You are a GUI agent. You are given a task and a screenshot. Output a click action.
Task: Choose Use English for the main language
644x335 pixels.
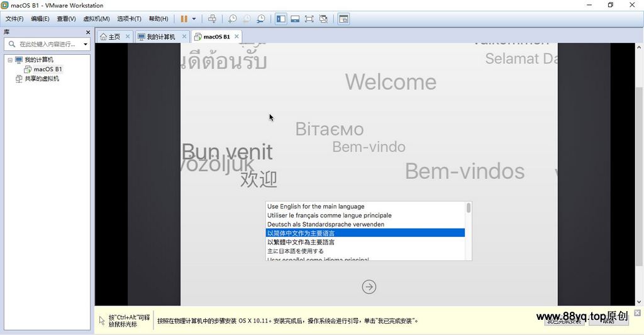365,207
